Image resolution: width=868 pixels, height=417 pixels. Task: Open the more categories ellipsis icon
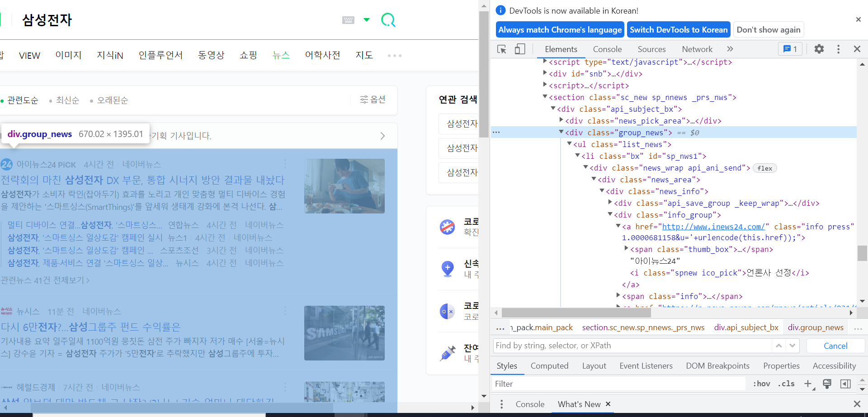(x=395, y=56)
